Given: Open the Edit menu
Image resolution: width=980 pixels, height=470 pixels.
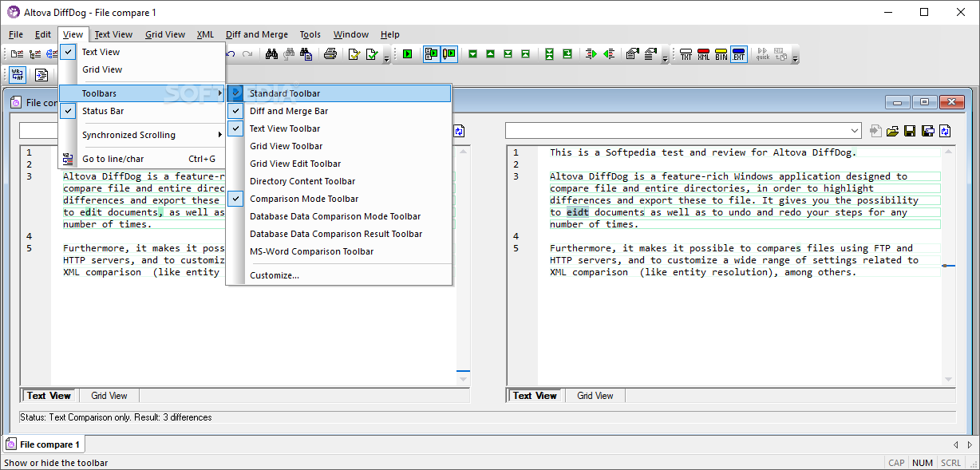Looking at the screenshot, I should coord(43,34).
